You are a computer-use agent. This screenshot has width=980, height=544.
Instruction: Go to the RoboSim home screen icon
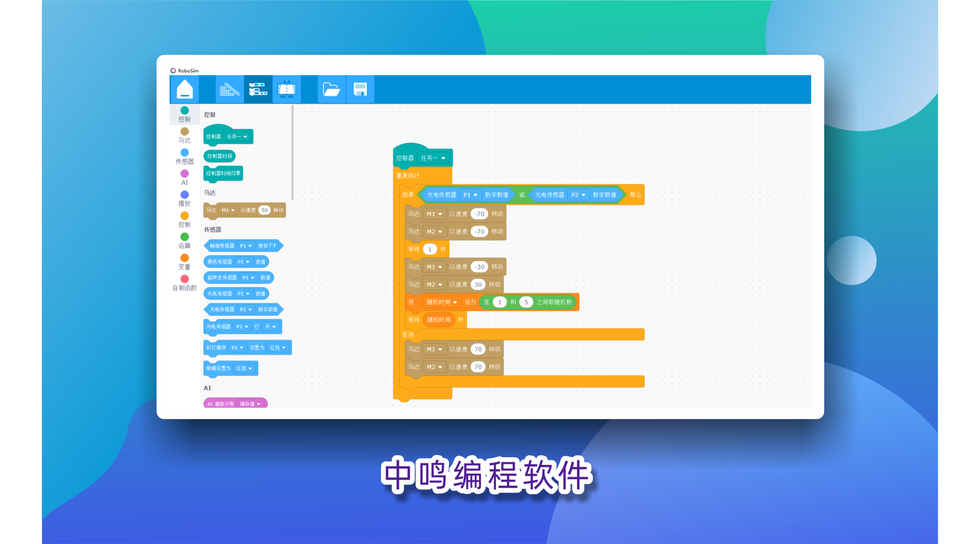tap(185, 89)
